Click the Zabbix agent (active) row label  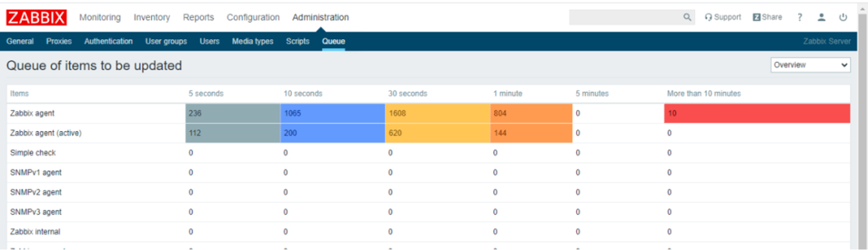(x=46, y=133)
